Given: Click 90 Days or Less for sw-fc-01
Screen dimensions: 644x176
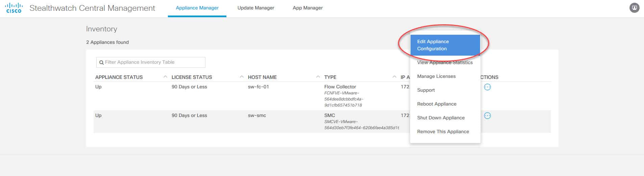Looking at the screenshot, I should pos(189,87).
